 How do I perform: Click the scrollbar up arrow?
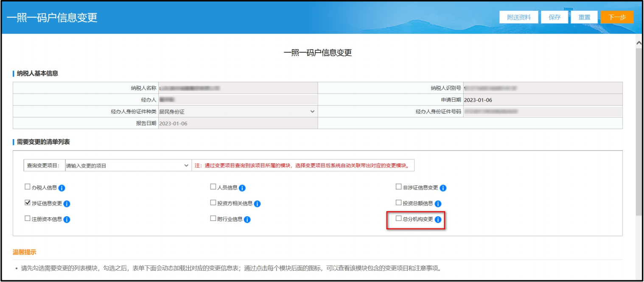(x=639, y=43)
